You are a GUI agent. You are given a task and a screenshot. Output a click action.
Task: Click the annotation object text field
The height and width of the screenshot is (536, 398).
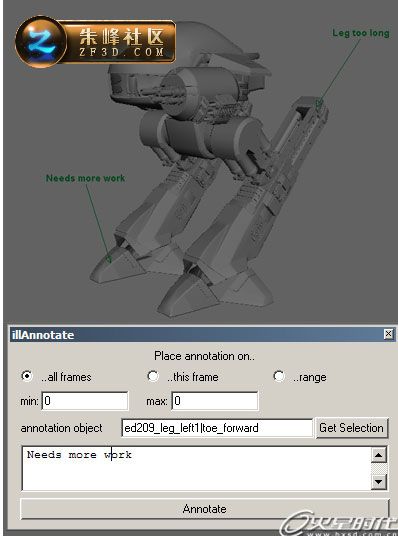coord(217,428)
